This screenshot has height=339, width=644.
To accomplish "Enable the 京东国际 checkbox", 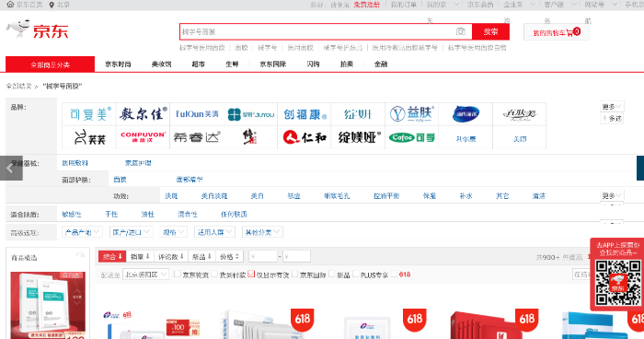I will (294, 274).
